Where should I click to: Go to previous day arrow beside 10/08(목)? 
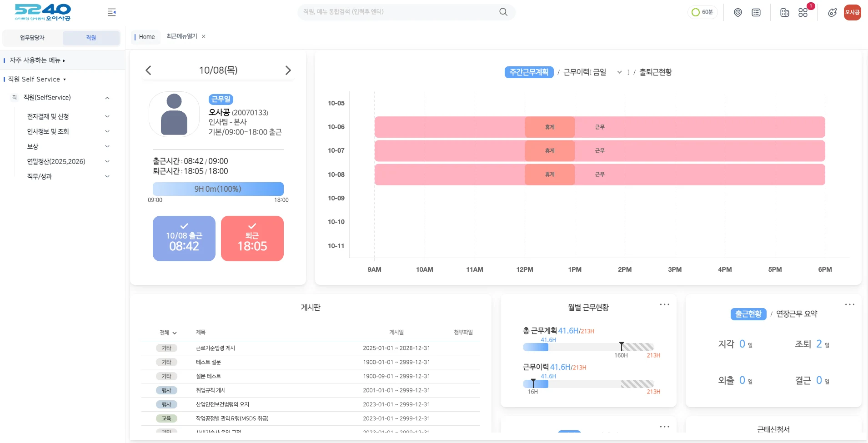pos(148,70)
